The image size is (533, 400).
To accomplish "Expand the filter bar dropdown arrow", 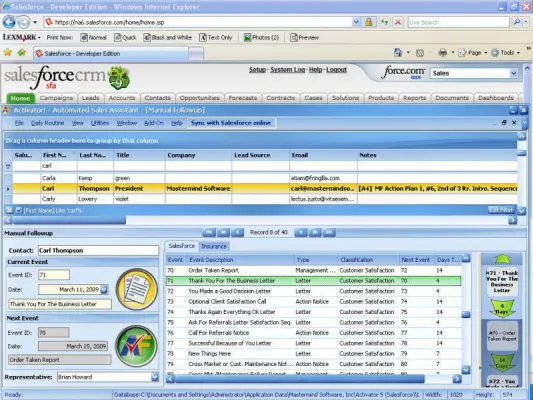I will tap(522, 211).
